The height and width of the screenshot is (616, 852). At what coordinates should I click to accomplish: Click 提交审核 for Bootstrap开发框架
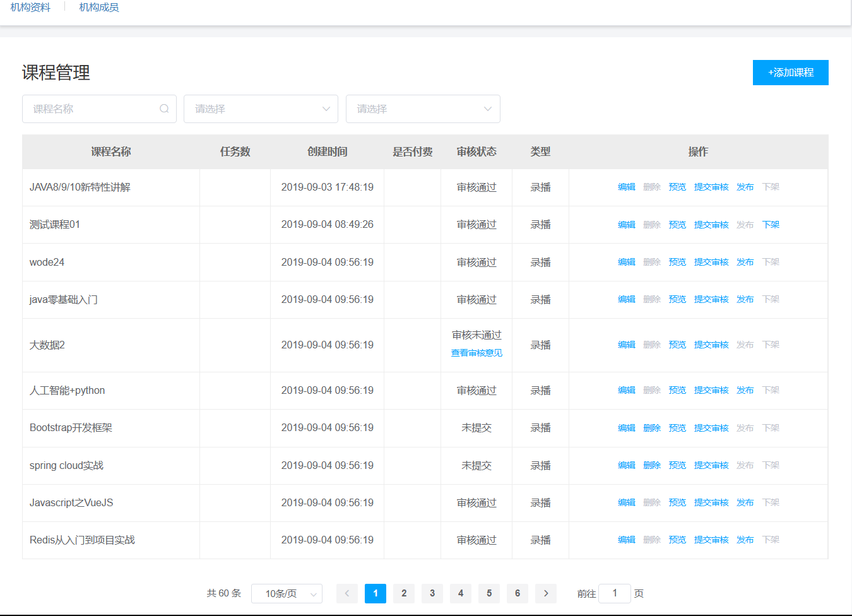coord(711,428)
